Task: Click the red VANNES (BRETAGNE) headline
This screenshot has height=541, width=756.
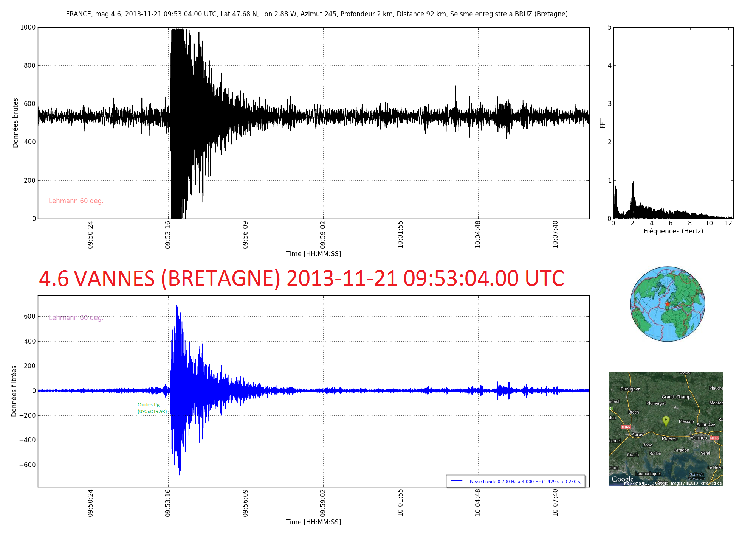Action: pyautogui.click(x=301, y=278)
